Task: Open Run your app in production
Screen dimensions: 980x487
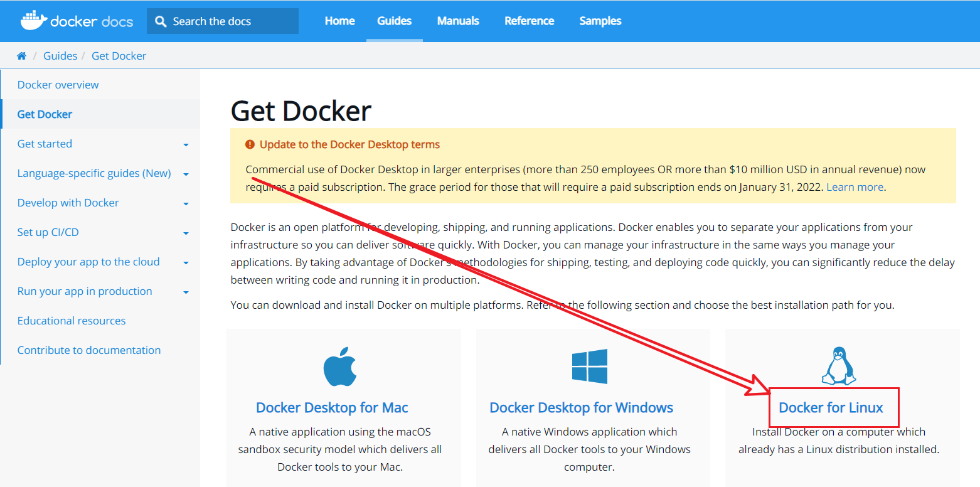Action: coord(85,291)
